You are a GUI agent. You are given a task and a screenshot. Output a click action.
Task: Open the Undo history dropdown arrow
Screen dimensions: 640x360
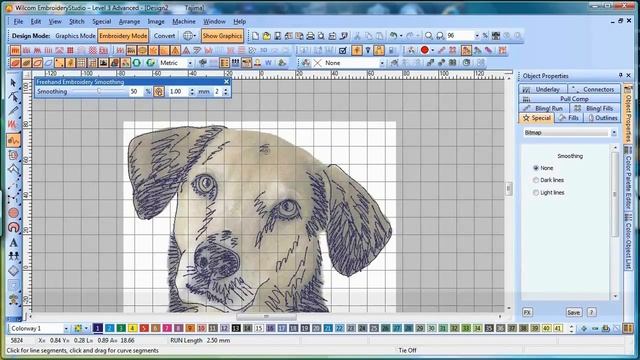click(x=401, y=36)
